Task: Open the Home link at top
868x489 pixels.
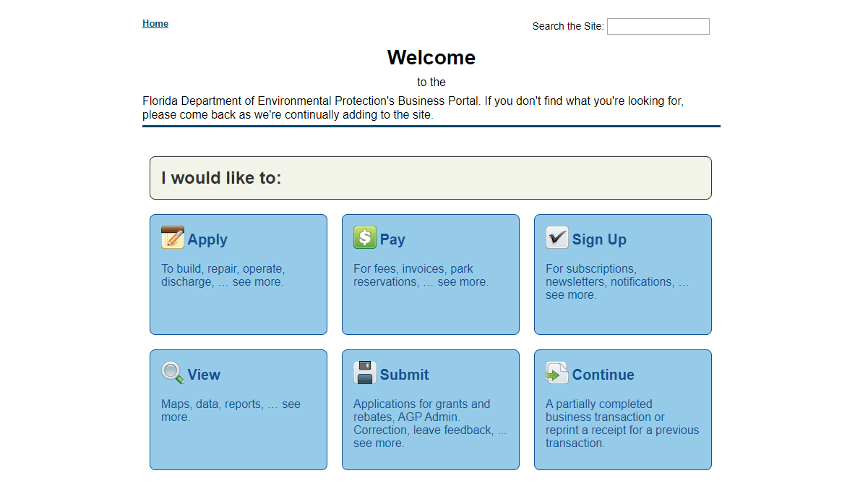Action: [155, 24]
